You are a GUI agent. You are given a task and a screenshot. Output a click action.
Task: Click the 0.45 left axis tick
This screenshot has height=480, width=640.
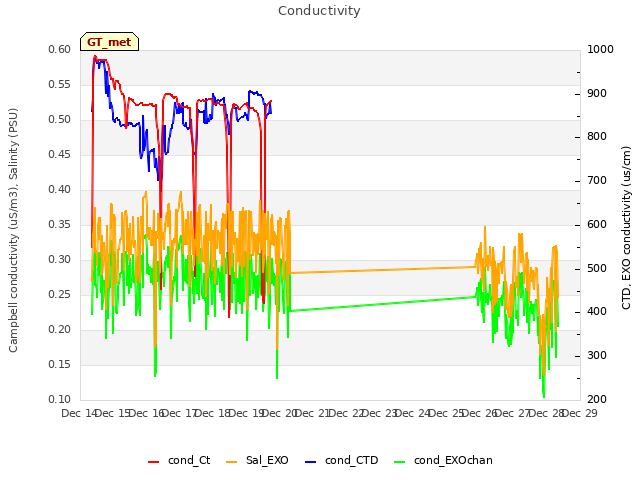(60, 154)
